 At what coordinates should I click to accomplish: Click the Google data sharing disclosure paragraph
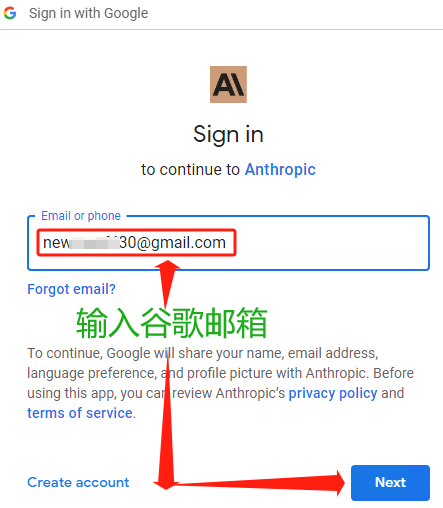pyautogui.click(x=220, y=383)
